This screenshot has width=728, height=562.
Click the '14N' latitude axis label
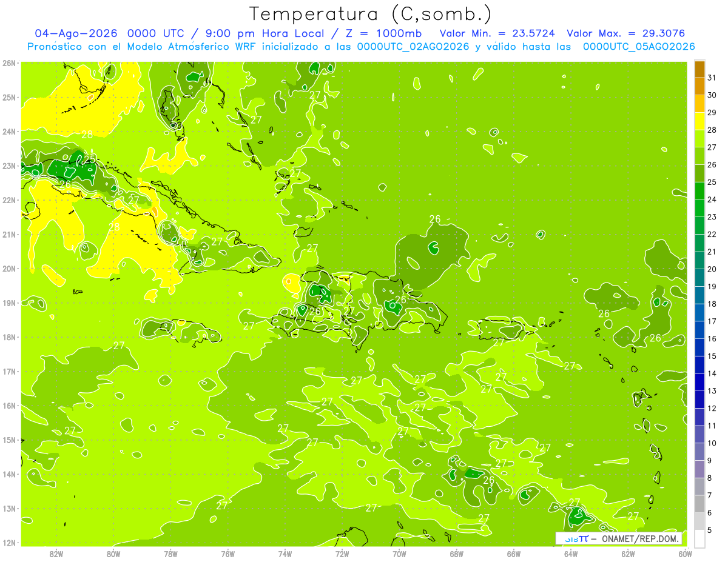coord(9,474)
